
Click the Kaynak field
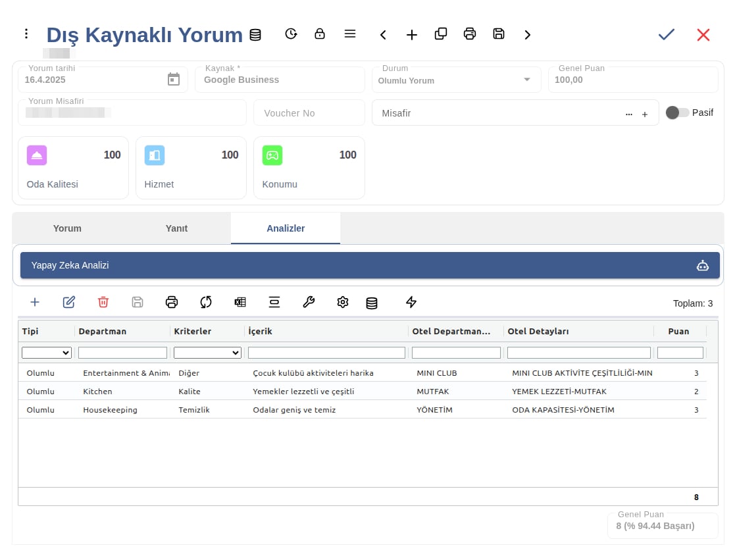click(280, 79)
